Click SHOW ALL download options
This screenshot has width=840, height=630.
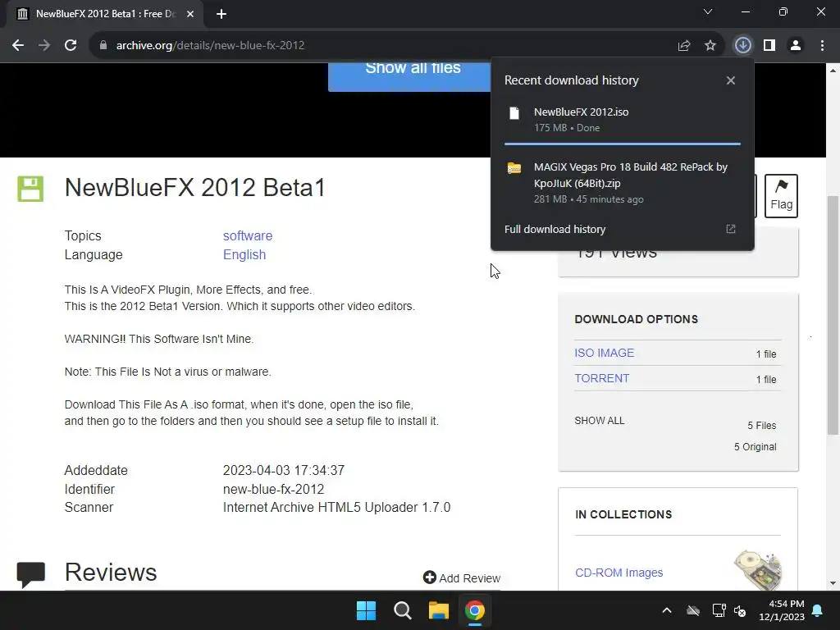tap(600, 421)
